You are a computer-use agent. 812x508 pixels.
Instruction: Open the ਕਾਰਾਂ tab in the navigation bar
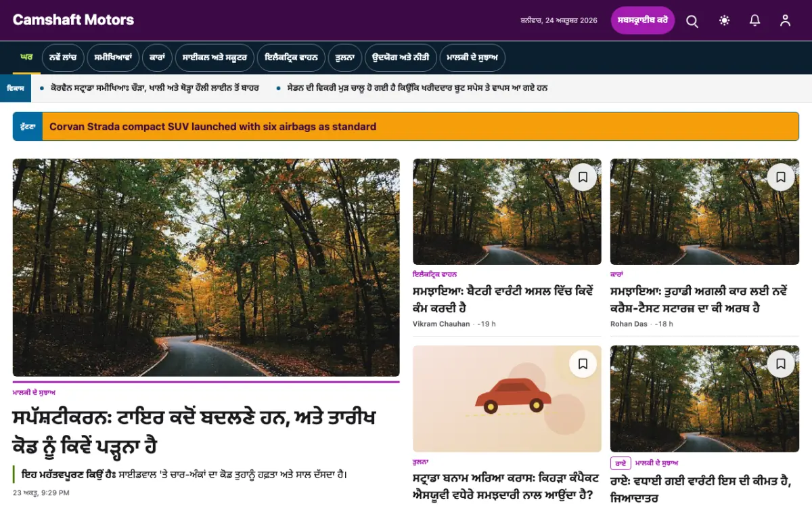pos(158,58)
